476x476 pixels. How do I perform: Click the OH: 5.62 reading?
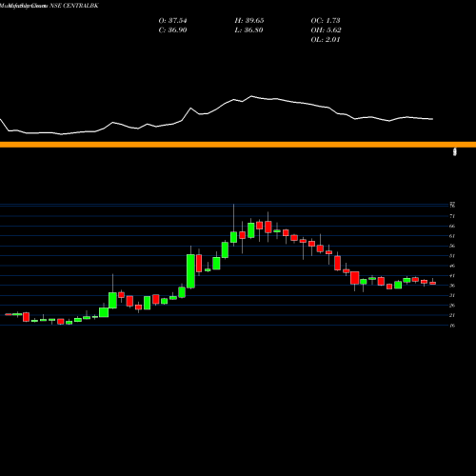(x=326, y=30)
